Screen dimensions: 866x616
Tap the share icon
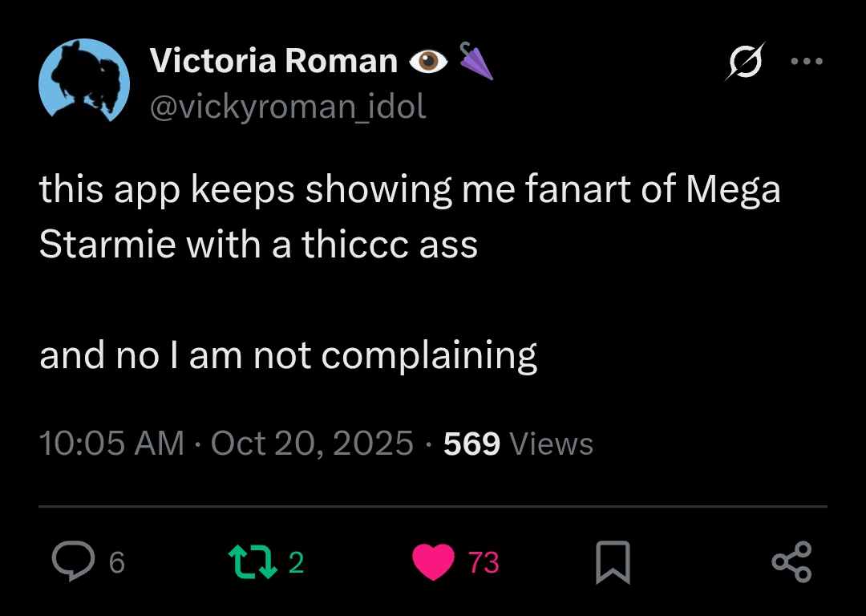tap(791, 561)
